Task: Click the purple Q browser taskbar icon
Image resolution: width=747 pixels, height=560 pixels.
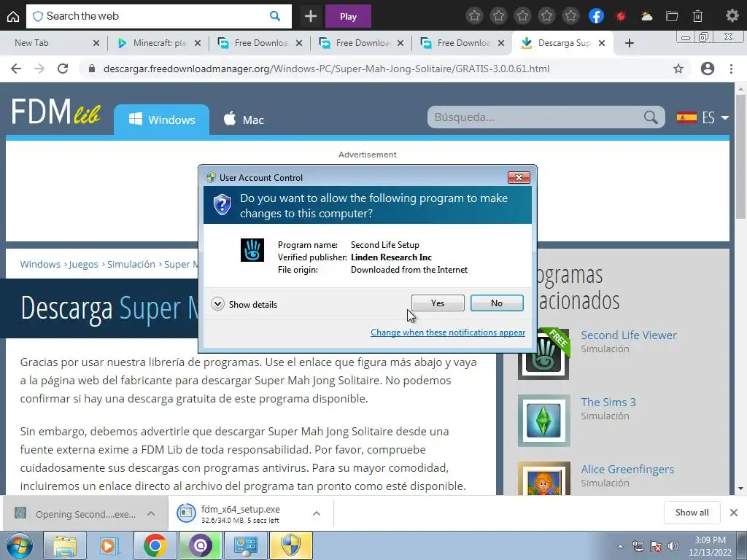Action: (200, 545)
